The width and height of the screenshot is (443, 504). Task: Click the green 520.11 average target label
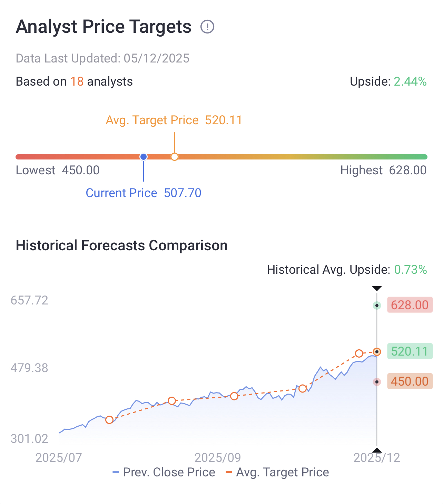(410, 351)
